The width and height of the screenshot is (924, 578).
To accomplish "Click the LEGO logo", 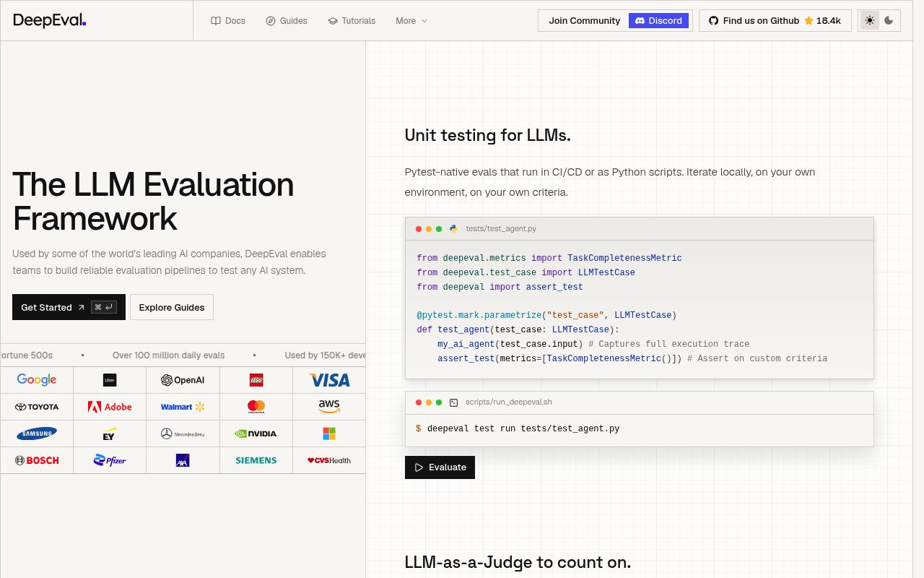I will (x=256, y=380).
